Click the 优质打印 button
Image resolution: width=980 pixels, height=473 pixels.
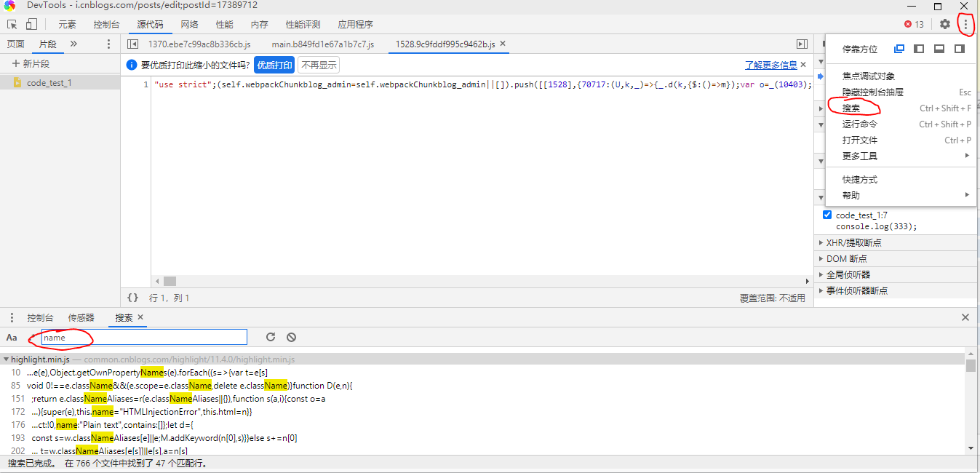(x=274, y=65)
